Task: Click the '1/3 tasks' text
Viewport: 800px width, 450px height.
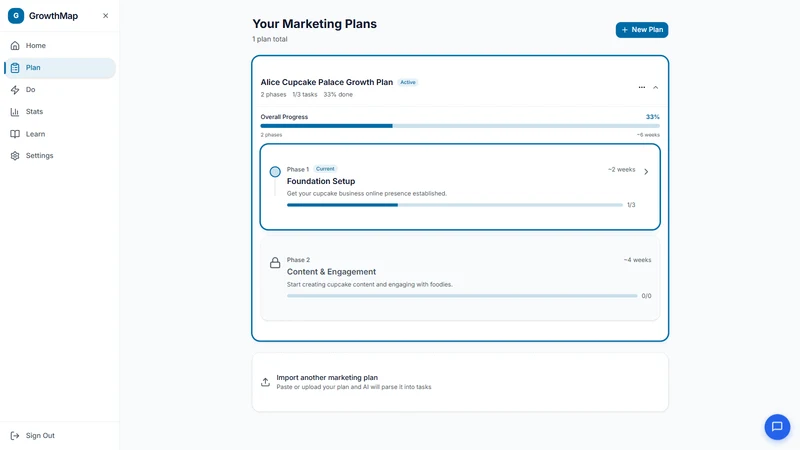Action: pyautogui.click(x=305, y=94)
